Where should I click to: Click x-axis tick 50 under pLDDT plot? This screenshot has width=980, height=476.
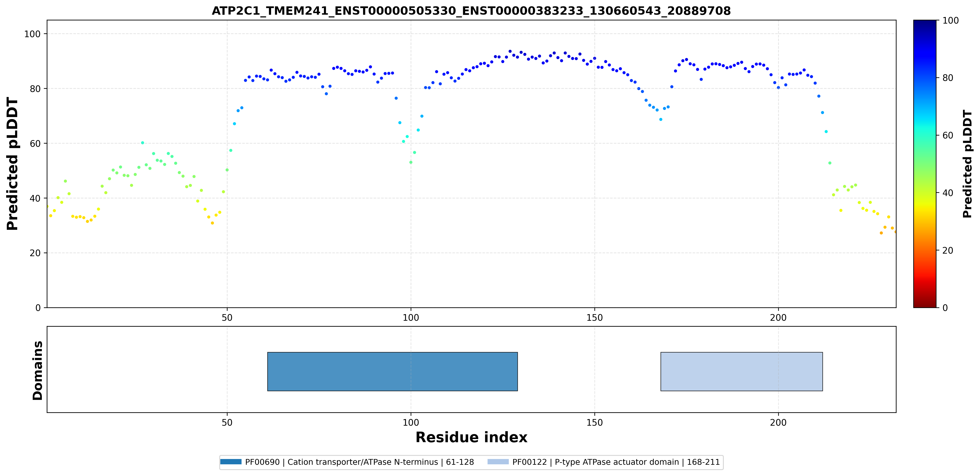click(227, 317)
